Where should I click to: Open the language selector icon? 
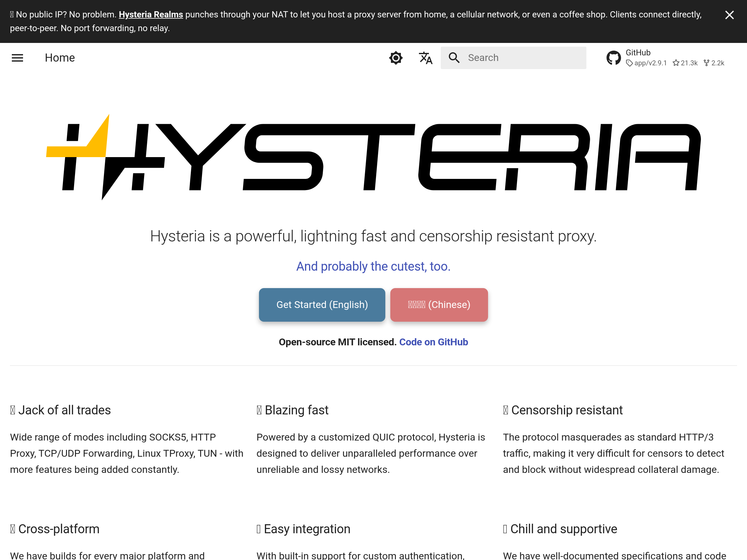point(425,58)
